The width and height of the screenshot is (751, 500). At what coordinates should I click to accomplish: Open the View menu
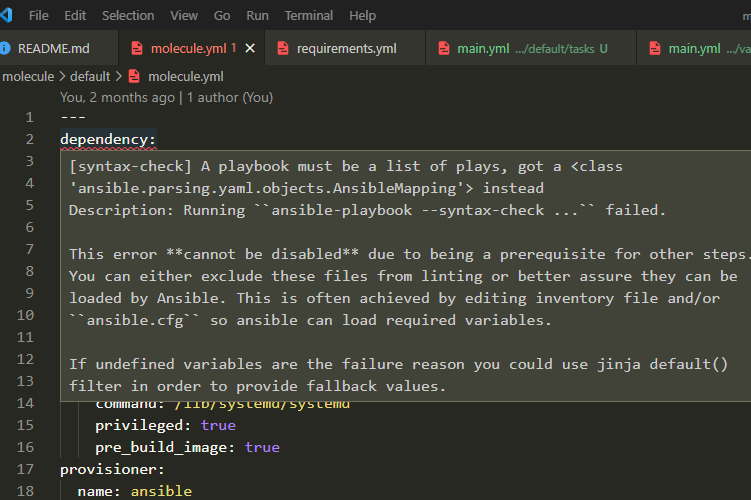(184, 16)
